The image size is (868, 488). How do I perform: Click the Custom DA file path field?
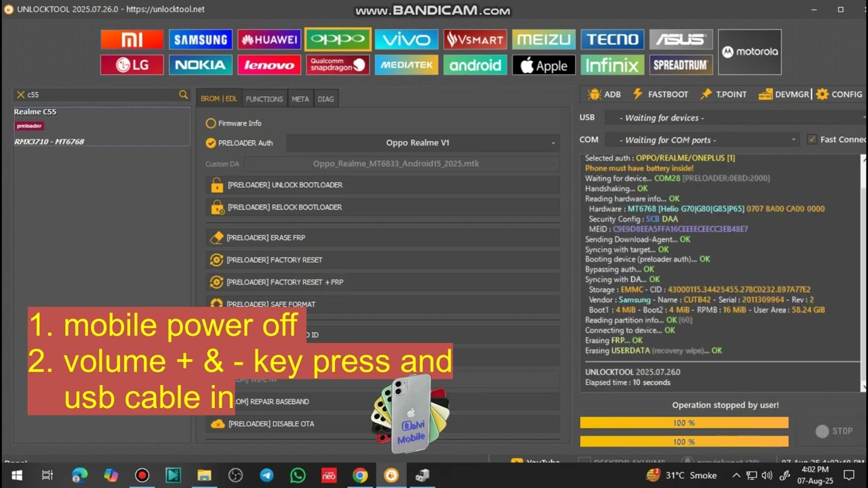click(x=402, y=164)
